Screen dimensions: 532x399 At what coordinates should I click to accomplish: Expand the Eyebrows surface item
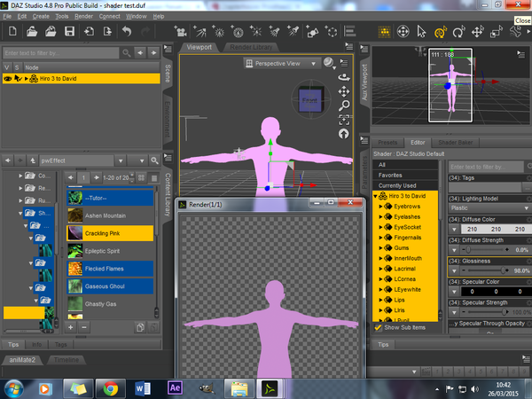[380, 207]
